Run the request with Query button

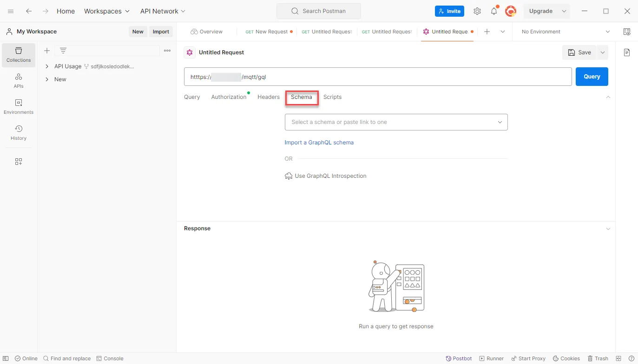coord(592,77)
